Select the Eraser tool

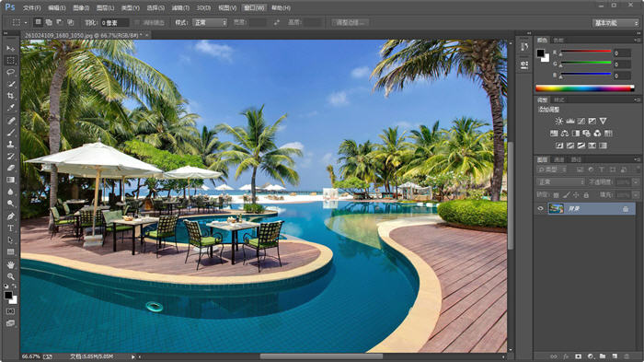pos(11,168)
